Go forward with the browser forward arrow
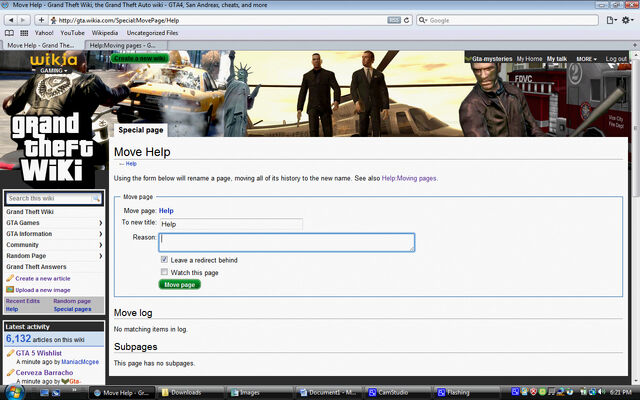The width and height of the screenshot is (640, 400). point(23,20)
